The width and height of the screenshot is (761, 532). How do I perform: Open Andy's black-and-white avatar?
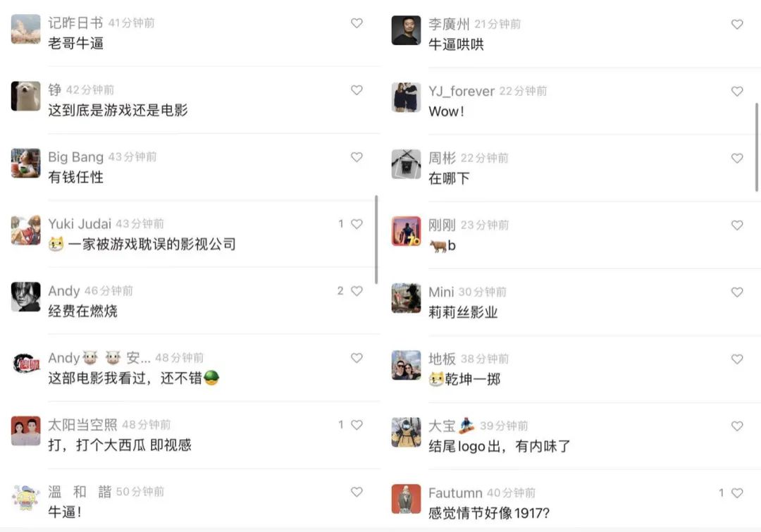point(26,297)
